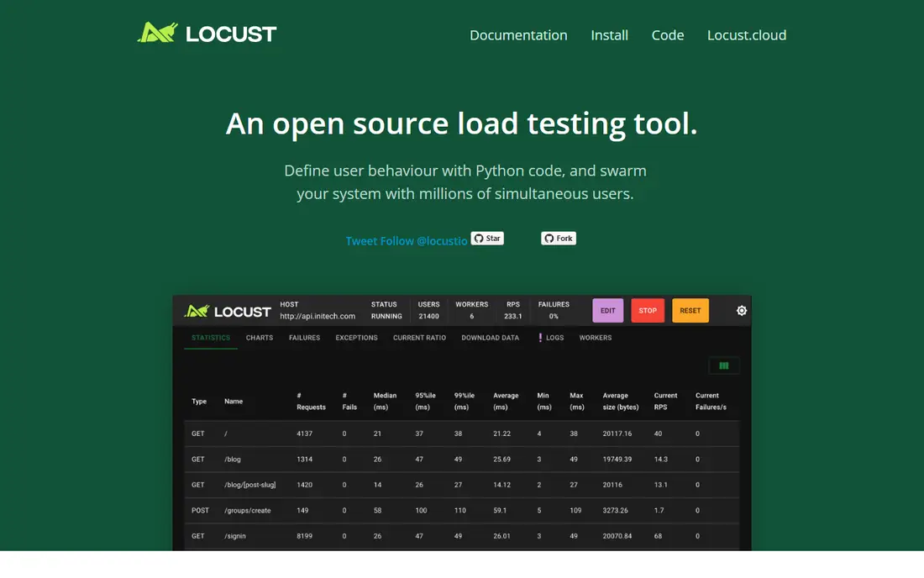Image resolution: width=924 pixels, height=578 pixels.
Task: Click the current RPS value 14.3
Action: (660, 460)
